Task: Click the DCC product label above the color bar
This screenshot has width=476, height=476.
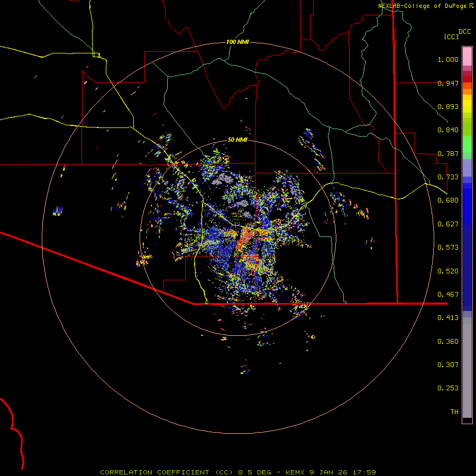Action: coord(465,31)
